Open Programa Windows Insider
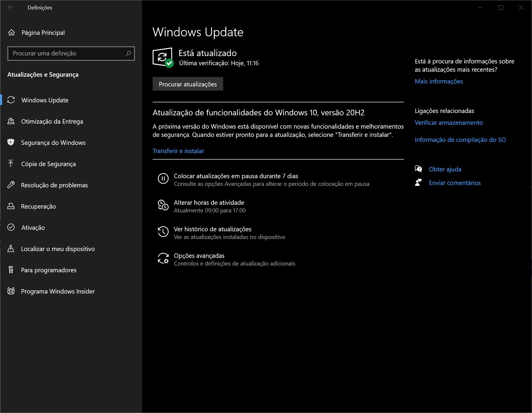This screenshot has width=532, height=413. click(x=71, y=291)
